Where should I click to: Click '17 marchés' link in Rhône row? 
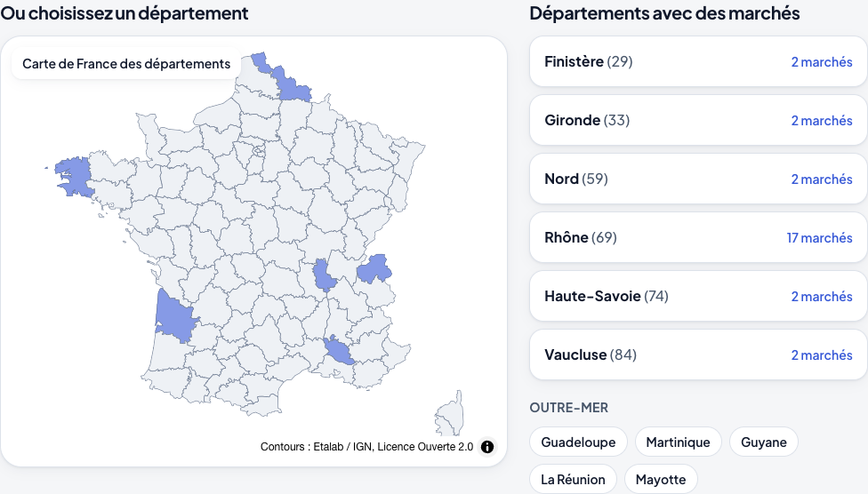pos(819,238)
